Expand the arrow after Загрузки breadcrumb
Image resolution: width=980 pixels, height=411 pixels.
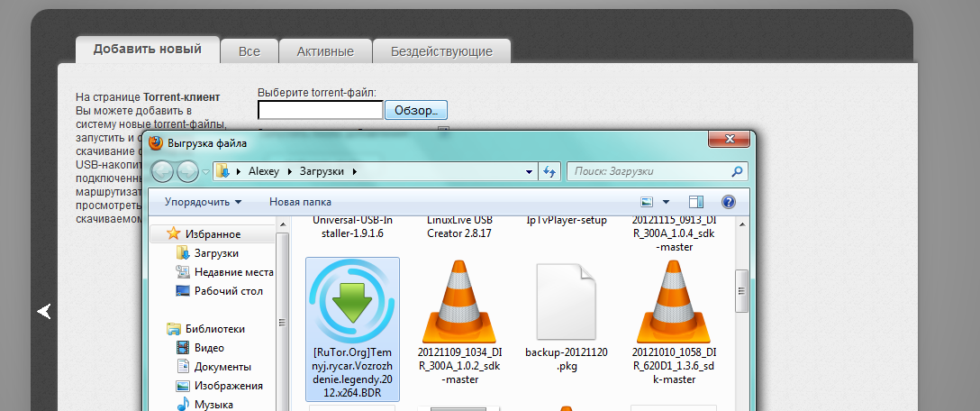pyautogui.click(x=355, y=170)
